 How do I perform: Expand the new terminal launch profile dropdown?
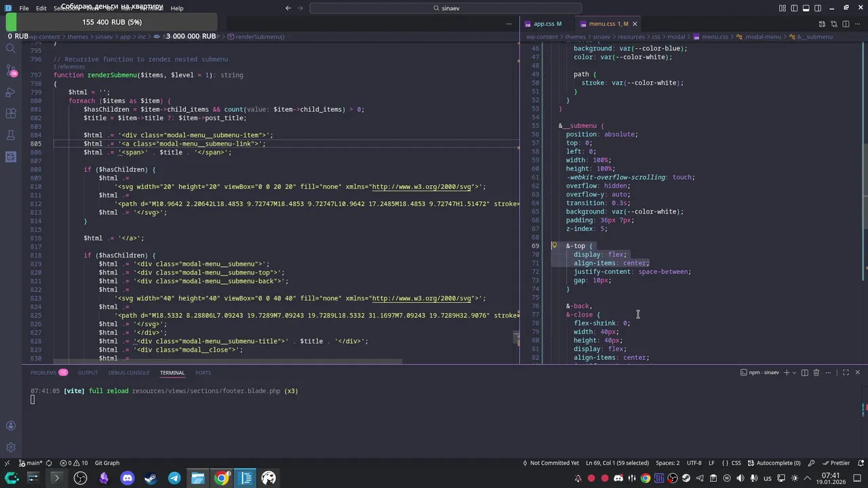pyautogui.click(x=794, y=373)
